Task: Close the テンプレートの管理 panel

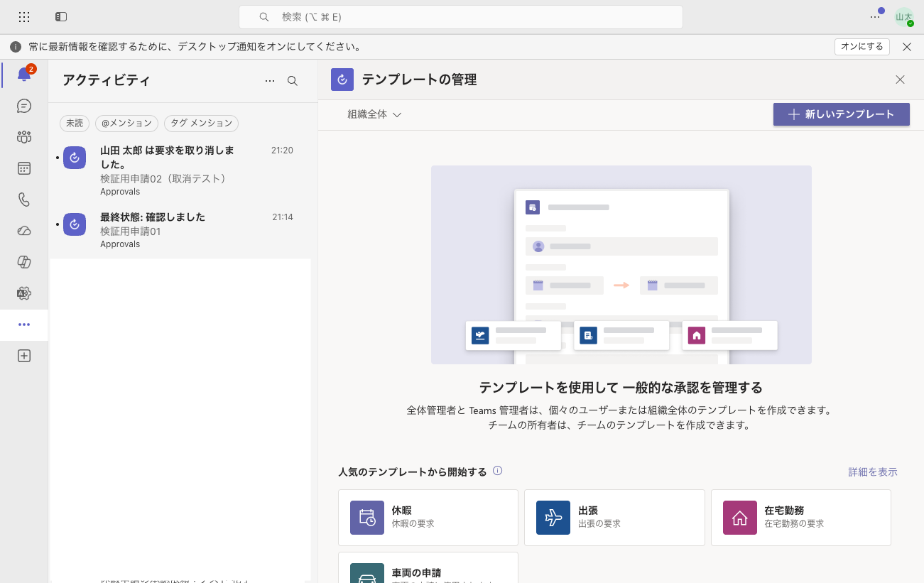Action: 900,80
